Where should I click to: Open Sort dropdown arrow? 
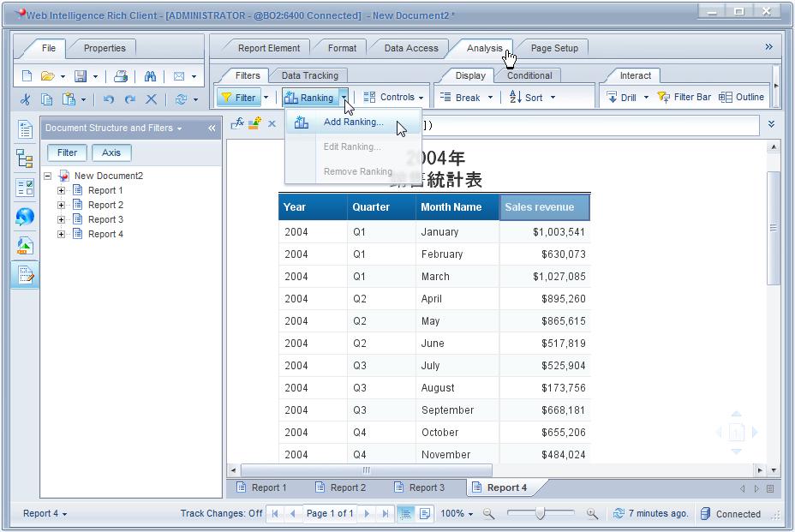(x=553, y=98)
